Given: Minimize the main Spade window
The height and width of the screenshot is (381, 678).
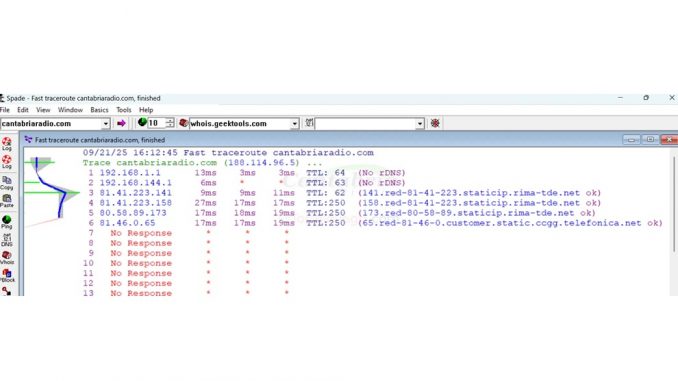Looking at the screenshot, I should point(620,98).
